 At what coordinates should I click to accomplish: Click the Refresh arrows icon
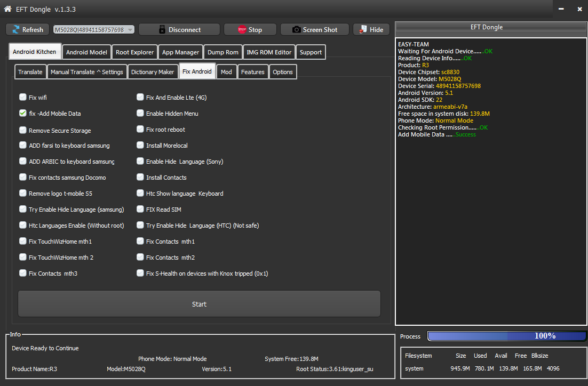(16, 30)
